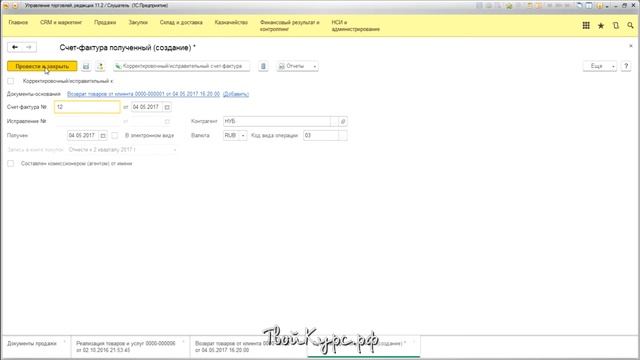Open search with the magnifier icon
The height and width of the screenshot is (360, 640).
tap(630, 25)
